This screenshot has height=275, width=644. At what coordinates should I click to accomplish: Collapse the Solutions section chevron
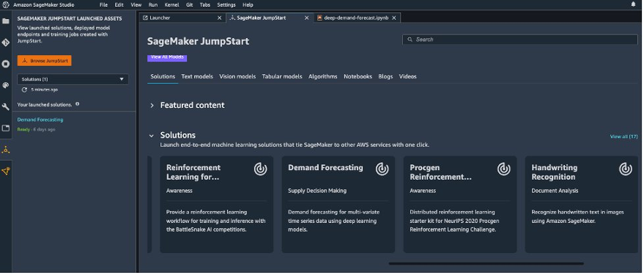(x=152, y=135)
